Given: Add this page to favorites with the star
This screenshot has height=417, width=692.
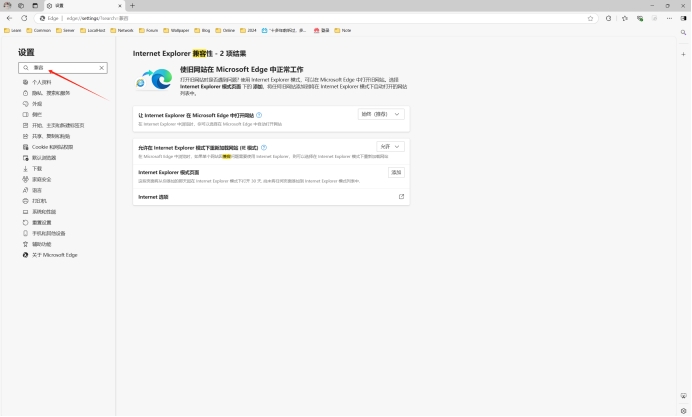Looking at the screenshot, I should coord(591,18).
